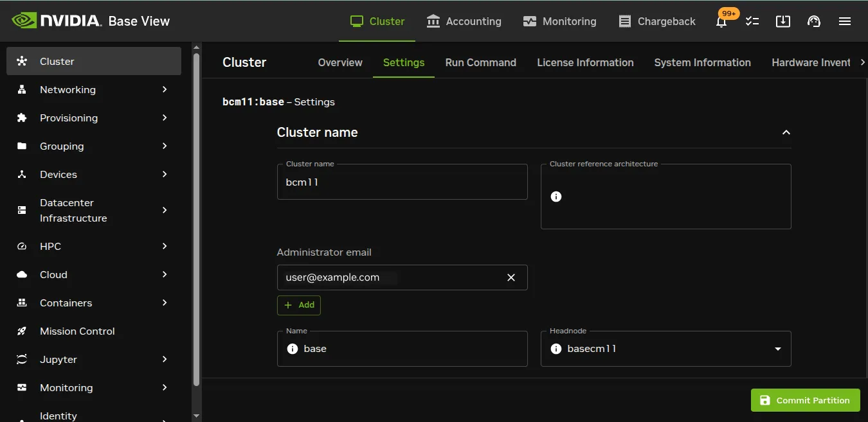Open the Monitoring top navigation item
The height and width of the screenshot is (422, 868).
click(559, 21)
